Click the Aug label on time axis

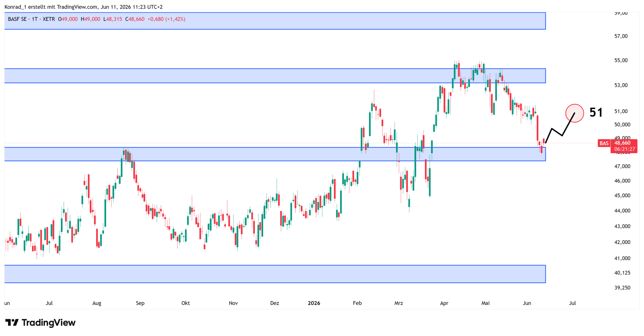click(97, 303)
